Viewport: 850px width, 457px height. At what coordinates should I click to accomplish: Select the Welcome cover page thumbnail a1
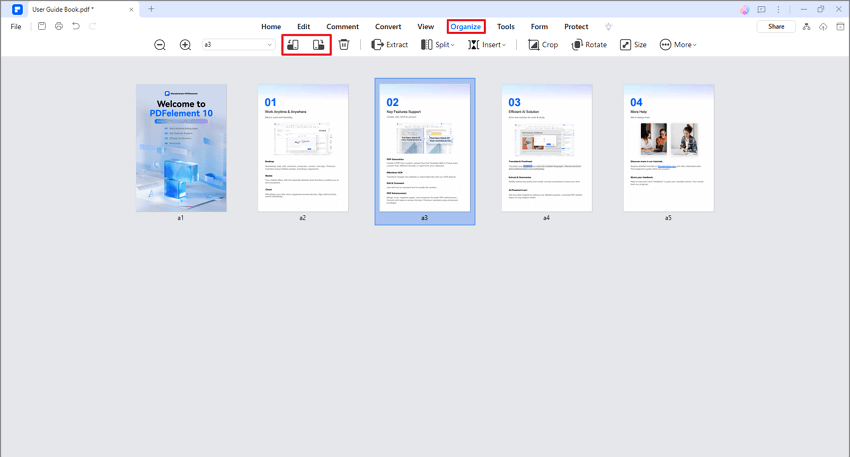click(181, 147)
